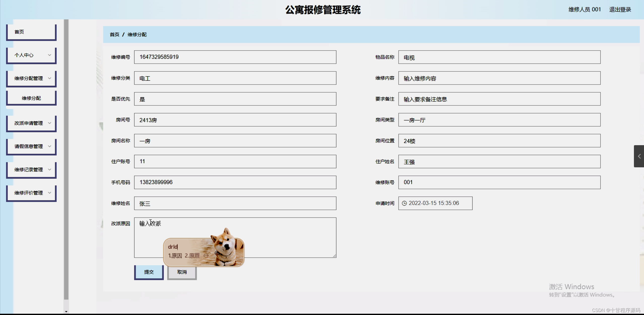Click the clock icon in 申请时间 field
Viewport: 644px width, 315px height.
point(404,203)
